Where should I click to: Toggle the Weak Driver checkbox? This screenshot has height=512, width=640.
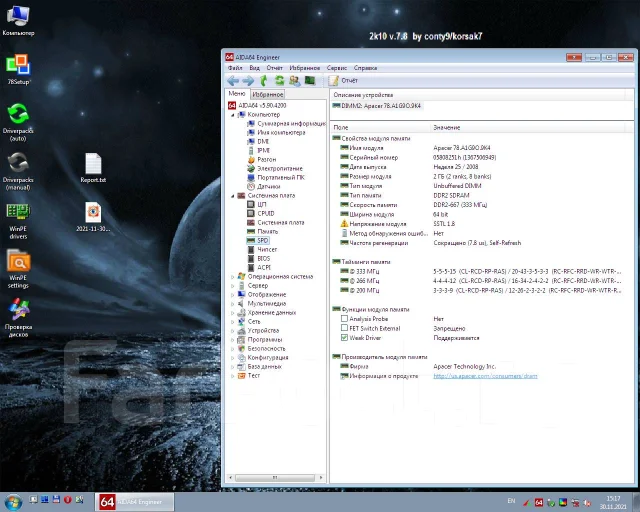pos(344,338)
